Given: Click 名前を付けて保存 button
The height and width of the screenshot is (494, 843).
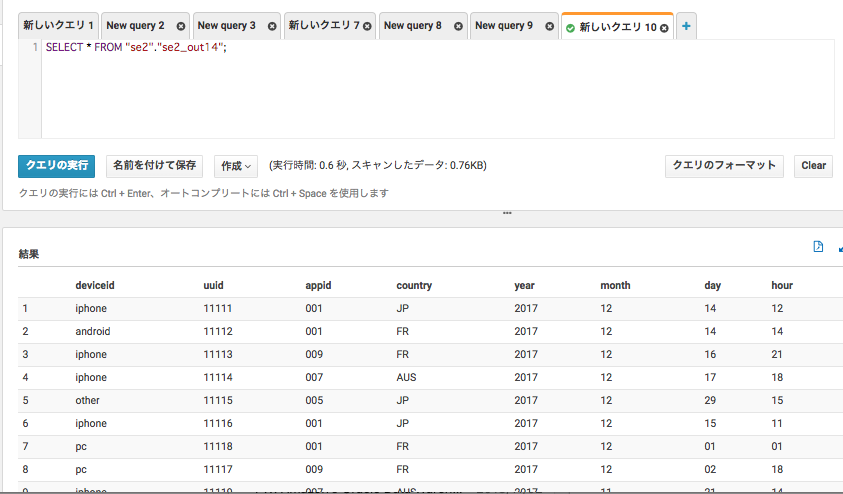Looking at the screenshot, I should tap(154, 166).
